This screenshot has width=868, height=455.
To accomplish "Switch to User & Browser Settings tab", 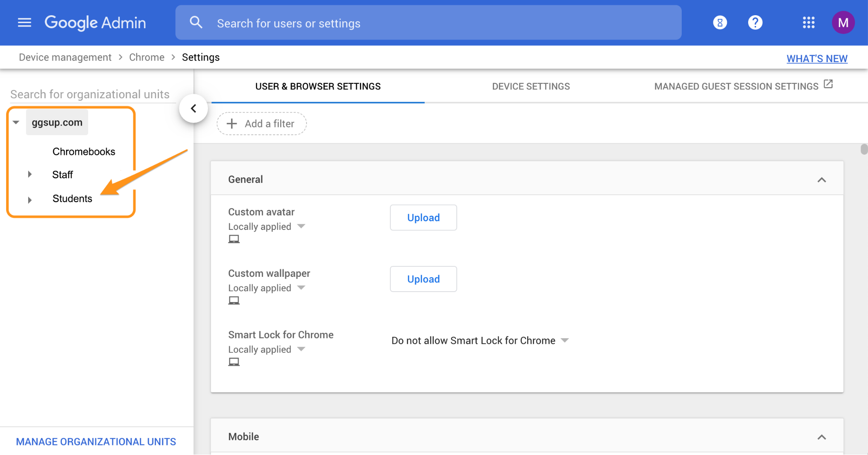I will point(318,86).
